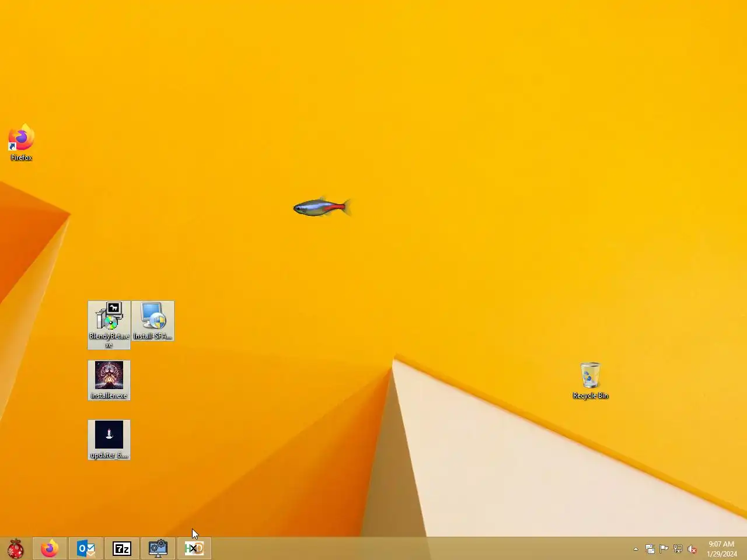The width and height of the screenshot is (747, 560).
Task: Show hidden system tray icons
Action: point(636,549)
